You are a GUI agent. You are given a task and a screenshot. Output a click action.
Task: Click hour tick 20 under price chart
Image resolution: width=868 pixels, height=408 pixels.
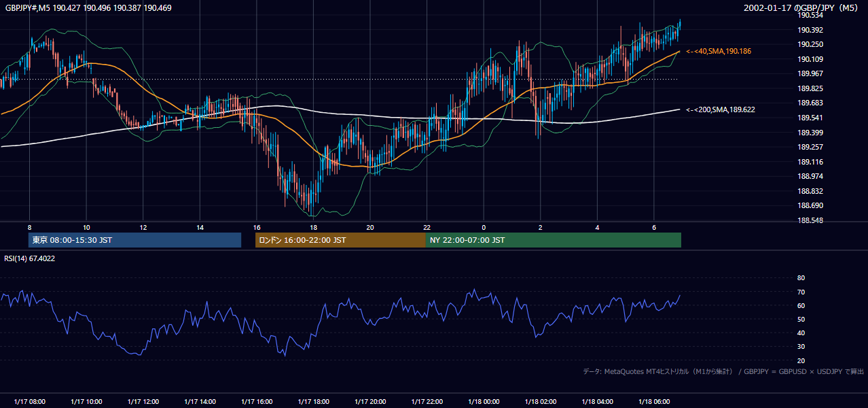click(x=369, y=227)
